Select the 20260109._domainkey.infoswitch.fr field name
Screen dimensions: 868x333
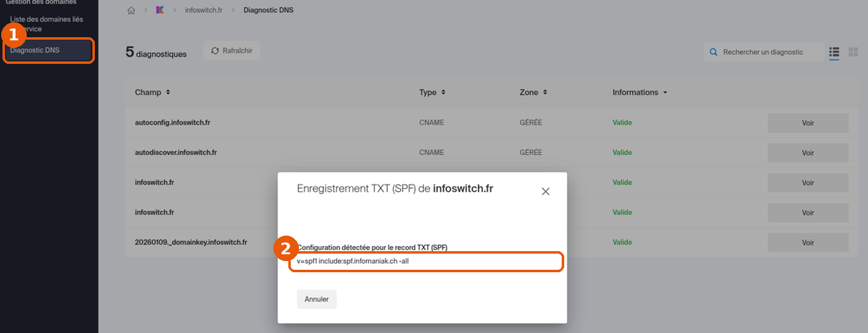(191, 242)
